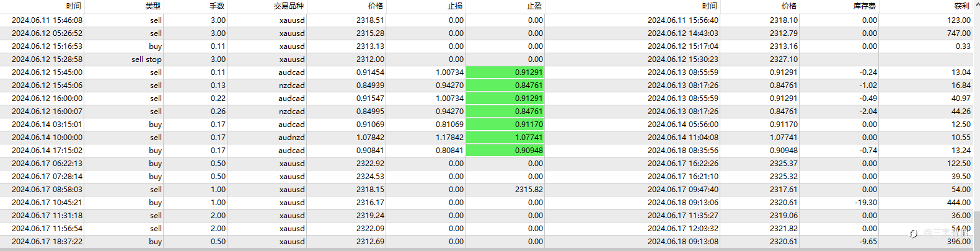
Task: Click the 库存费 column header
Action: tap(865, 6)
